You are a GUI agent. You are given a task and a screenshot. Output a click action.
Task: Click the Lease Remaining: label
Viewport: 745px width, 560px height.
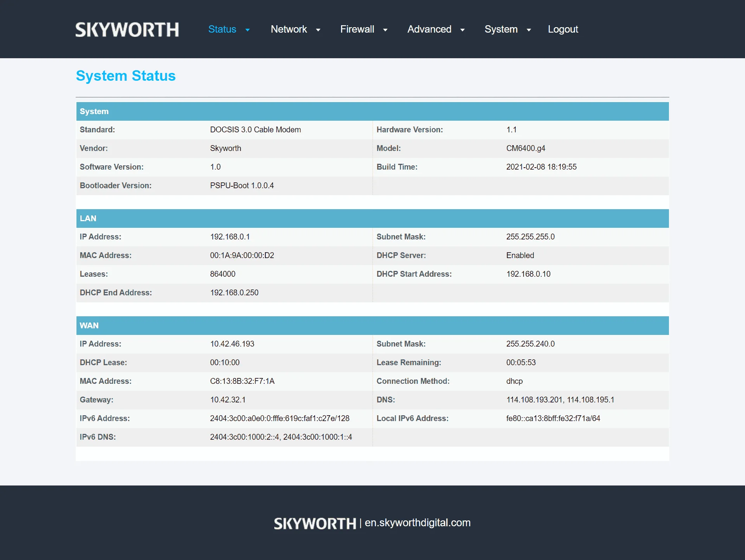[x=409, y=362]
